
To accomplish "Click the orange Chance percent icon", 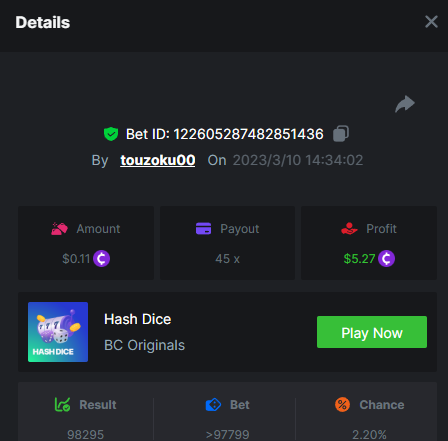I will point(342,405).
